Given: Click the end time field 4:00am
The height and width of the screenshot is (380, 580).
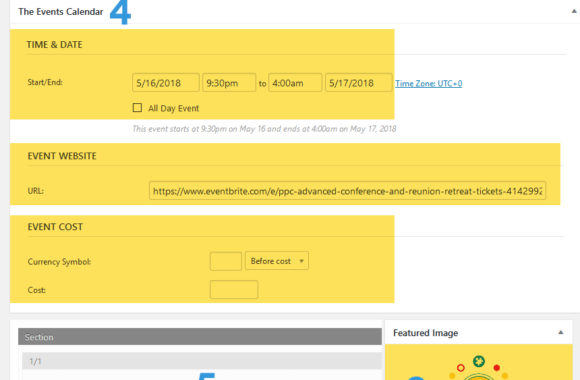Looking at the screenshot, I should [295, 83].
